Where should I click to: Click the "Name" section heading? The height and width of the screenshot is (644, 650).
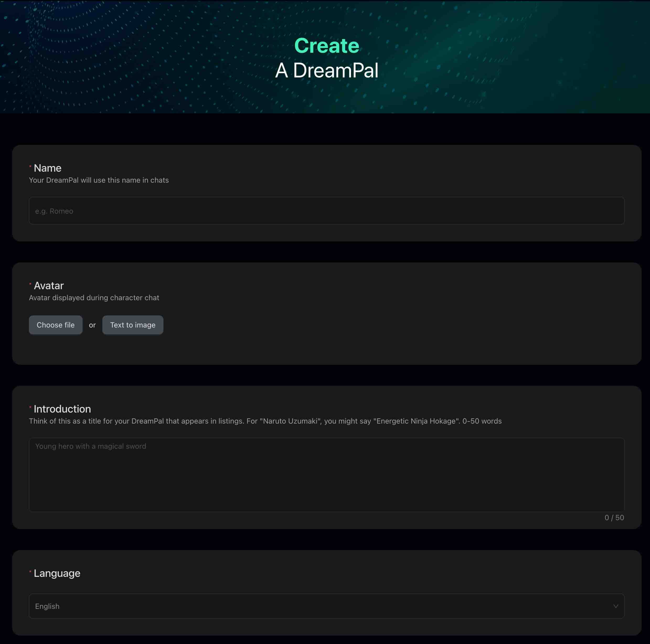pyautogui.click(x=47, y=168)
